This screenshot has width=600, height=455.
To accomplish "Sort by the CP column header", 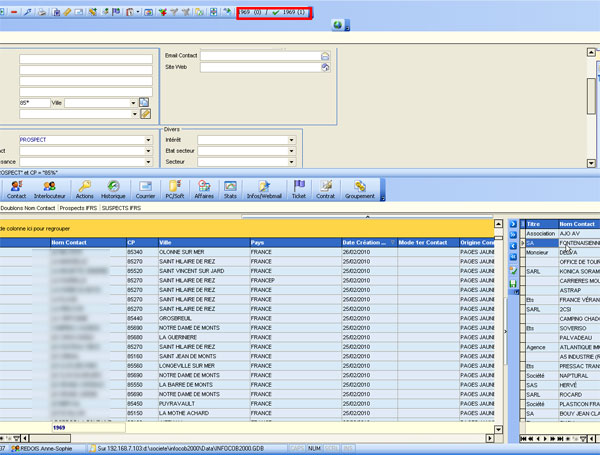I will (142, 243).
